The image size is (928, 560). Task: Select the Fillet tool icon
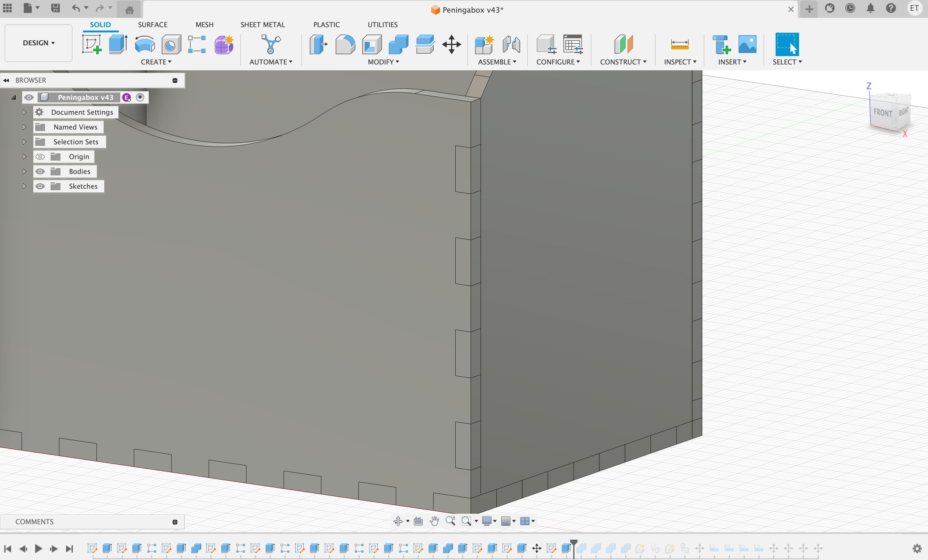[345, 44]
